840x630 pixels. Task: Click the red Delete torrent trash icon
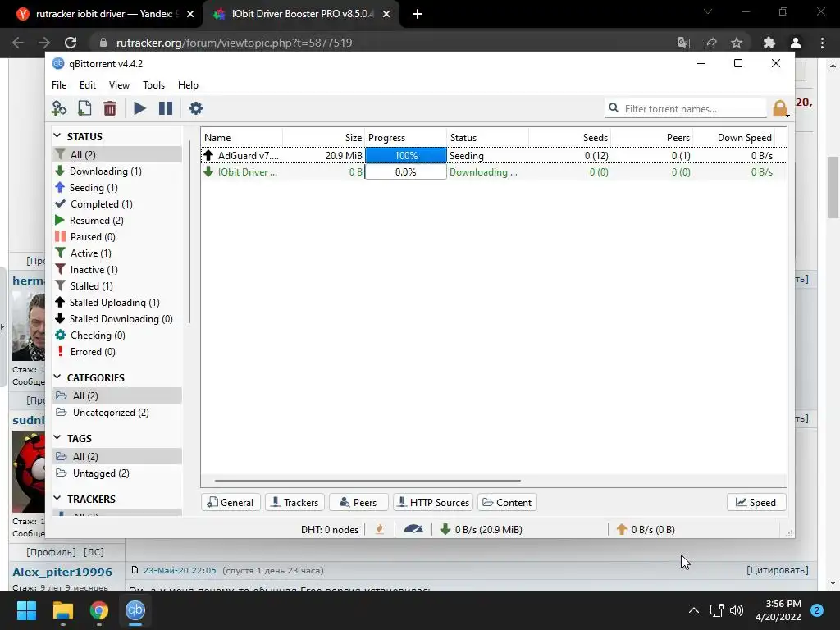tap(110, 108)
